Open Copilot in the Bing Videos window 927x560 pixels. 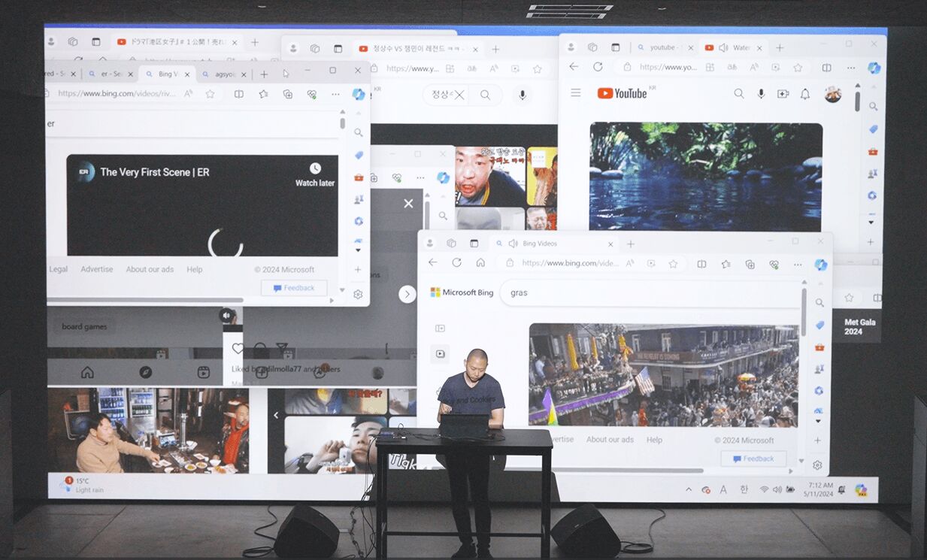(821, 265)
